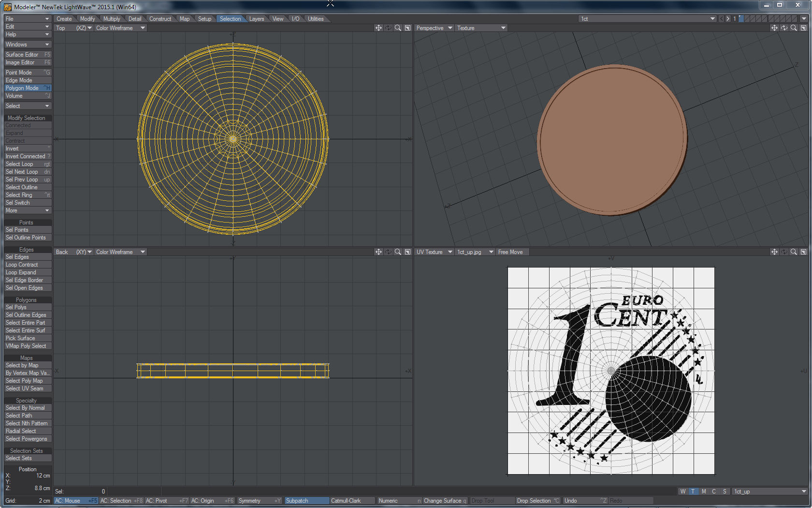Click the Undo button
Image resolution: width=812 pixels, height=508 pixels.
pyautogui.click(x=585, y=501)
